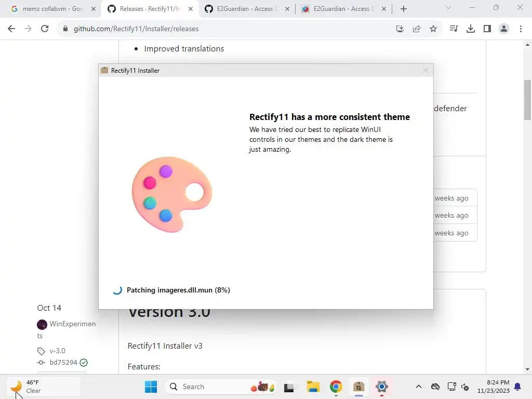Screen dimensions: 532x399
Task: Open the notification bell icon
Action: coord(517,387)
